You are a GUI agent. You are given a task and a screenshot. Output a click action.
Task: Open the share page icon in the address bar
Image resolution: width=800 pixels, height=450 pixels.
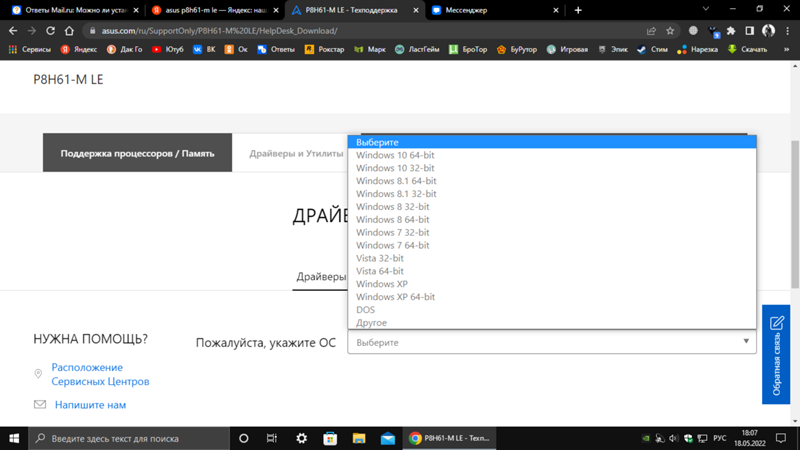(x=651, y=31)
